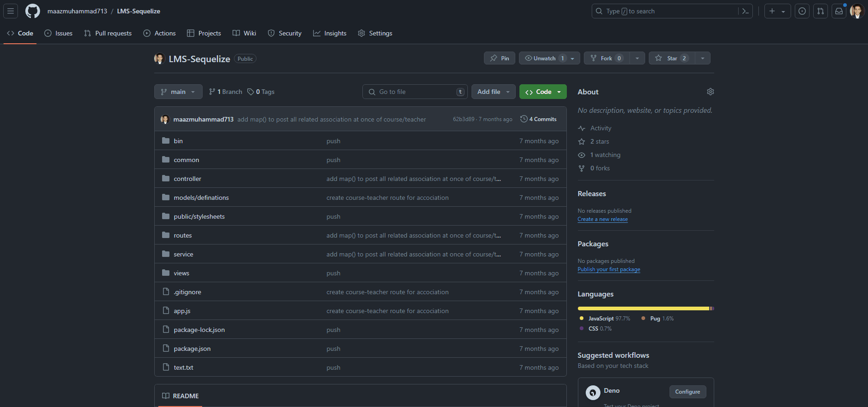Open the user avatar menu
Screen dimensions: 868x407
[x=857, y=11]
